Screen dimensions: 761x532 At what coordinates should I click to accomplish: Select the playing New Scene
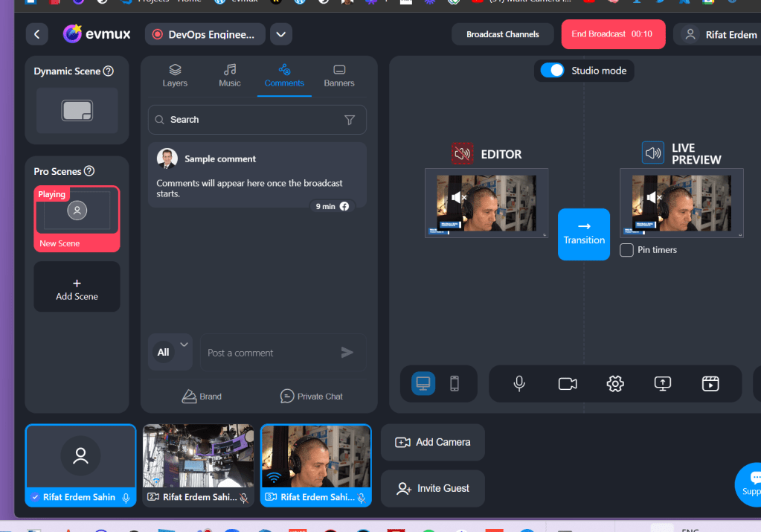pos(77,219)
